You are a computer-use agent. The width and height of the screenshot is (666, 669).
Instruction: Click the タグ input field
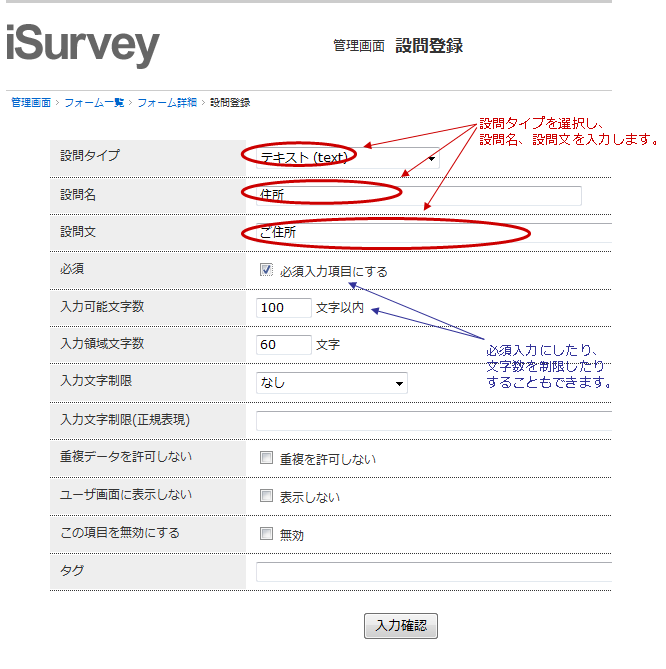pos(432,572)
